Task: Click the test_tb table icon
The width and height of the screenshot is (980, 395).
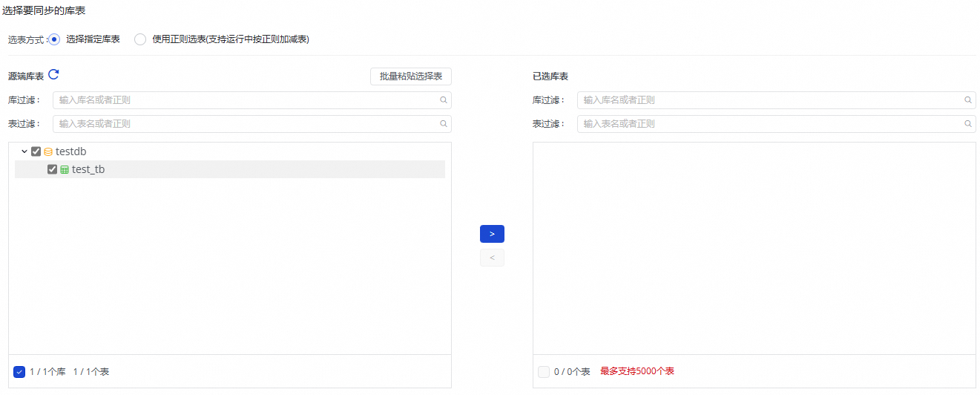Action: (x=65, y=169)
